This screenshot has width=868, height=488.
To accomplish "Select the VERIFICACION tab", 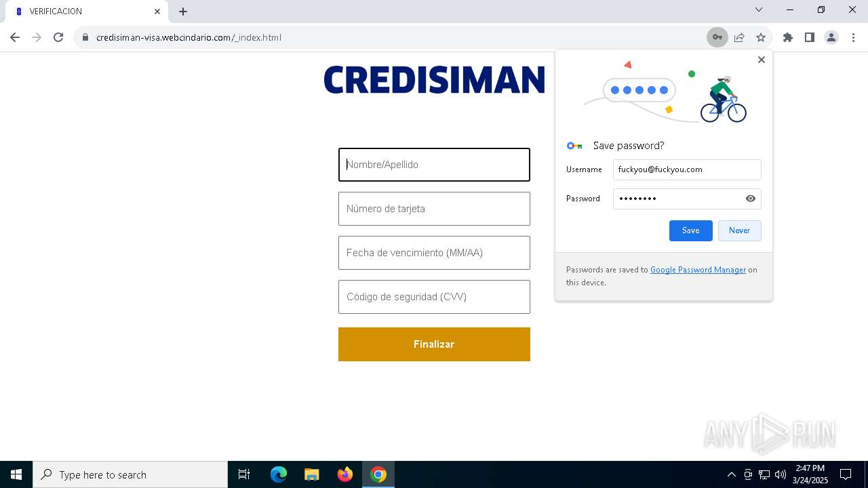I will pyautogui.click(x=86, y=12).
